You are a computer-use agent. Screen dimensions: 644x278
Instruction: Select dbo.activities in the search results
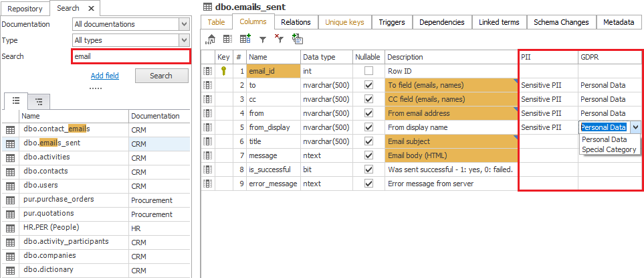click(x=47, y=157)
